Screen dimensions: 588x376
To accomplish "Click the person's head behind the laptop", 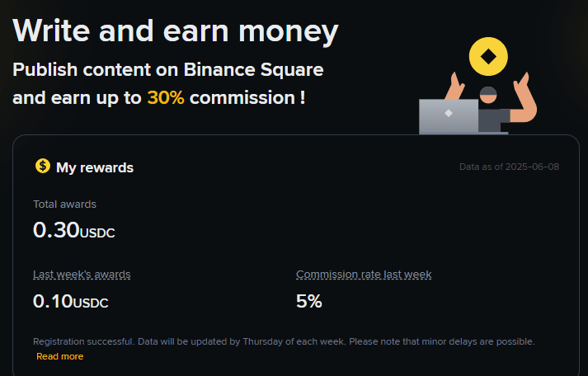I will 488,95.
